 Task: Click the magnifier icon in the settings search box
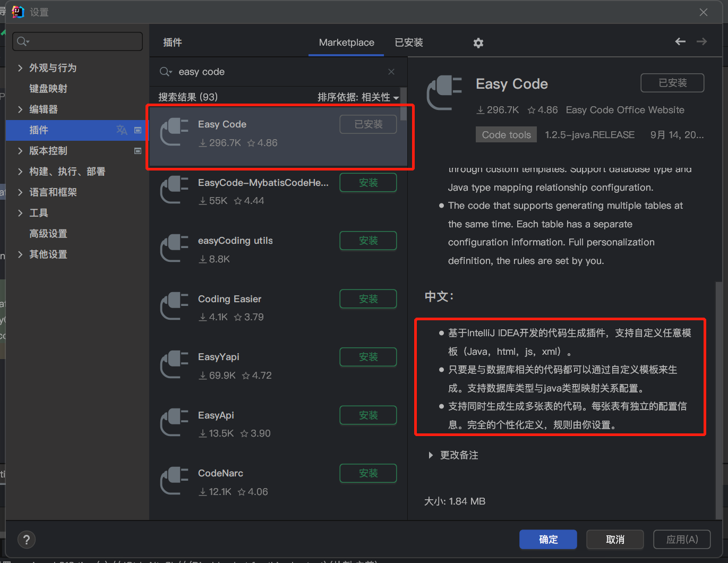point(21,41)
